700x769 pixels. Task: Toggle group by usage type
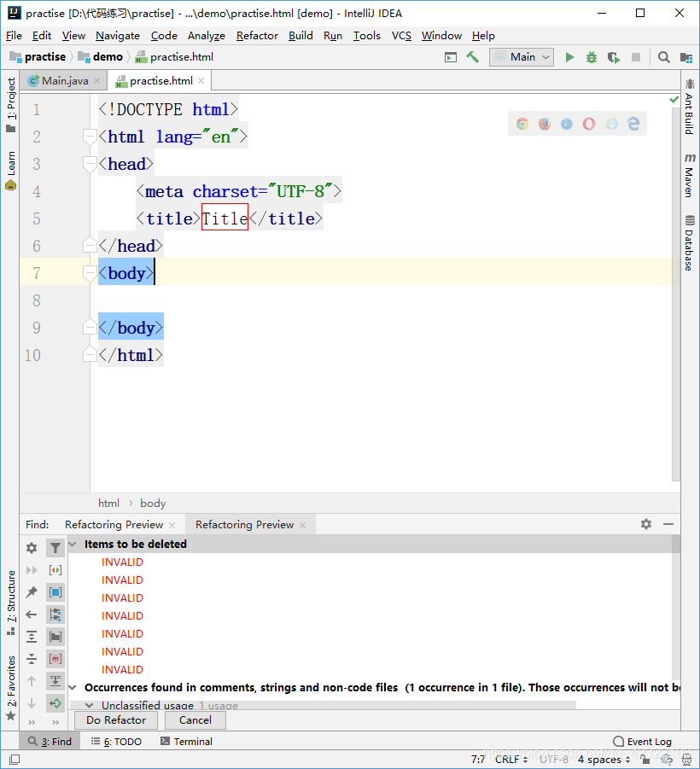coord(55,592)
